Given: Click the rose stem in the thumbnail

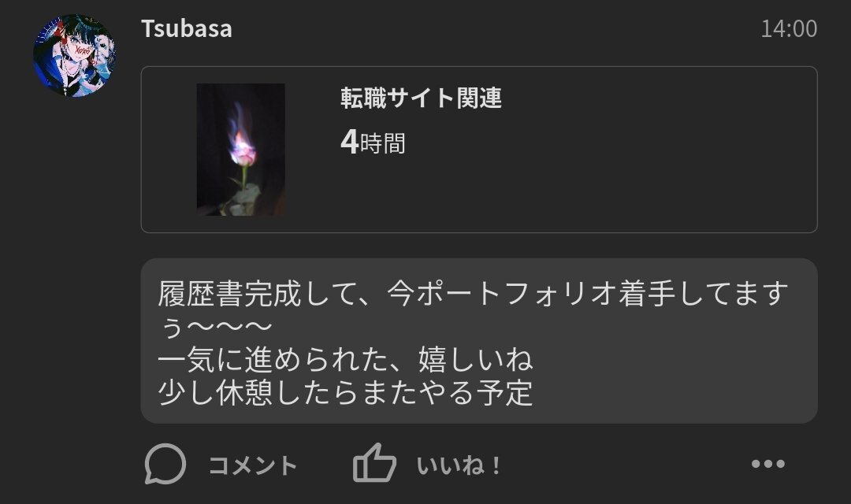Looking at the screenshot, I should point(244,179).
